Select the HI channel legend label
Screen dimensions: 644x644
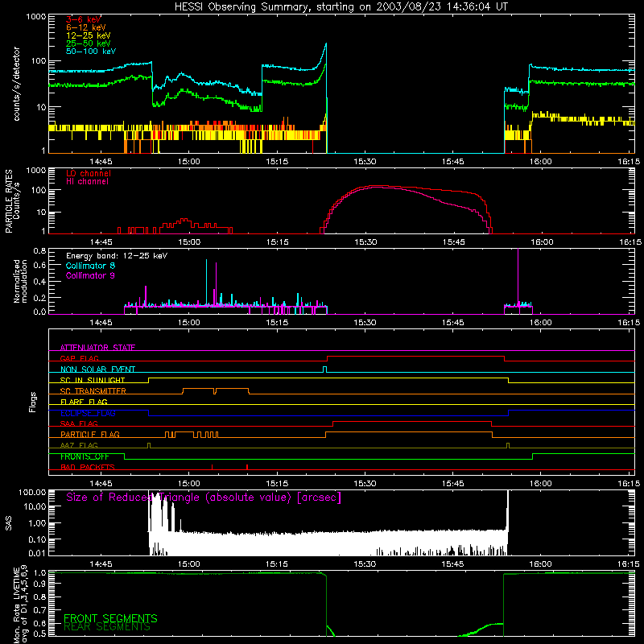(87, 182)
